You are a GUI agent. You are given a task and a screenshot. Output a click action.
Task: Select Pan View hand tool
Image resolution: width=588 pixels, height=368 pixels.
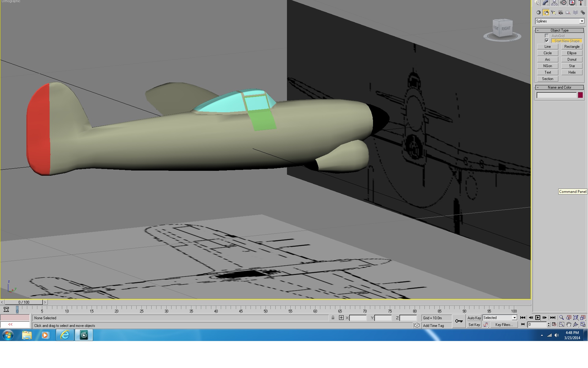click(568, 324)
